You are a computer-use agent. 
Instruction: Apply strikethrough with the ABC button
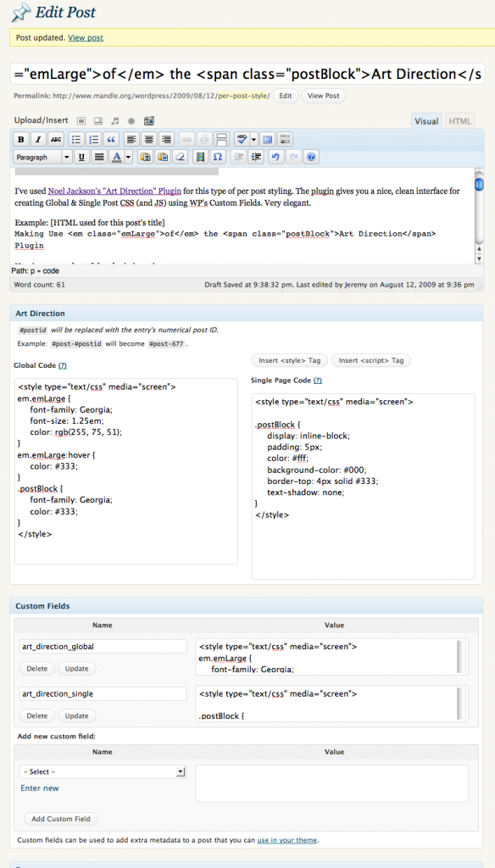tap(56, 139)
